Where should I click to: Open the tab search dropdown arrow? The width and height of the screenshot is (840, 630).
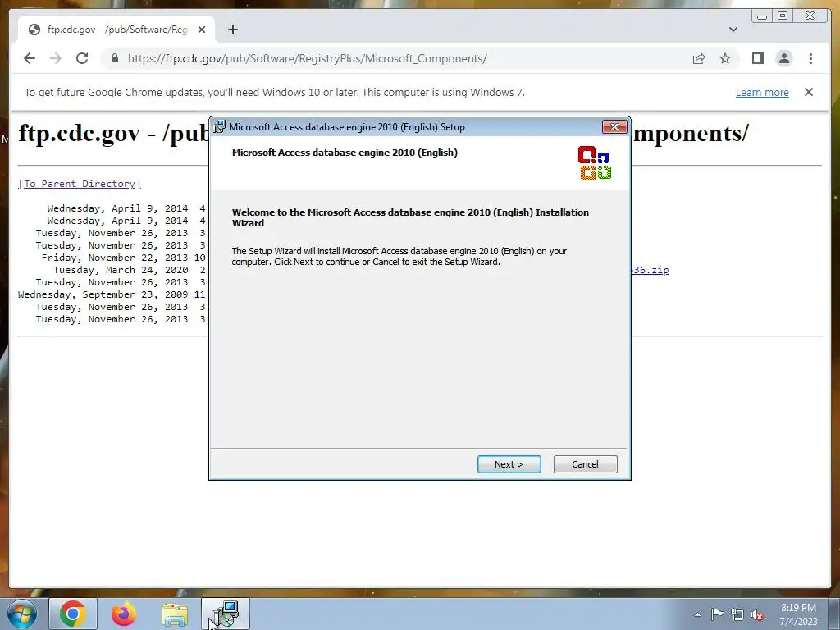(733, 30)
